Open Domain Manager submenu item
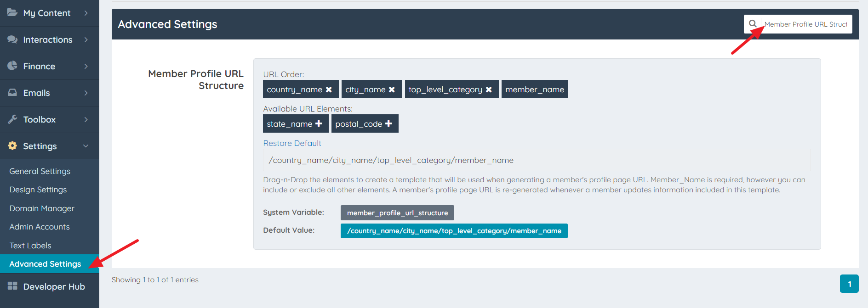The width and height of the screenshot is (868, 308). (42, 208)
